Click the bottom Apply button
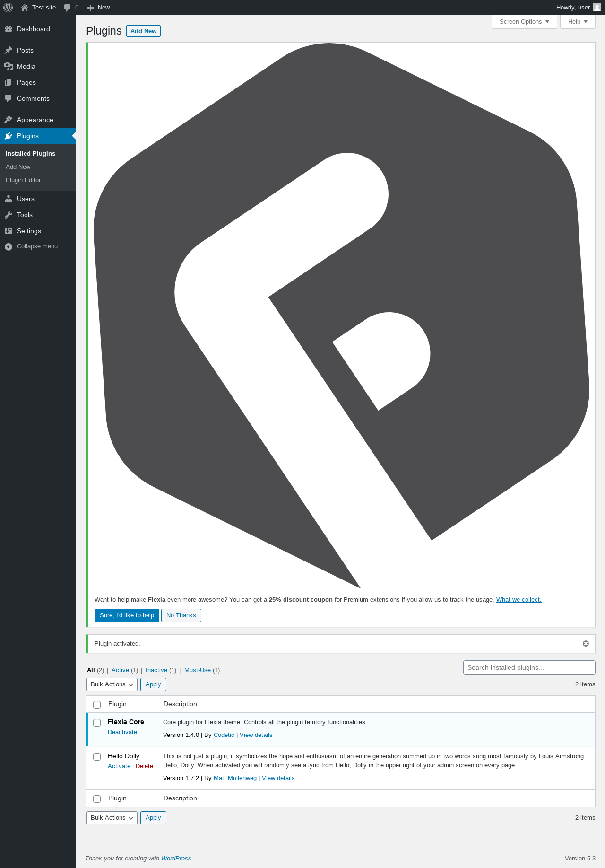This screenshot has height=868, width=605. [153, 818]
